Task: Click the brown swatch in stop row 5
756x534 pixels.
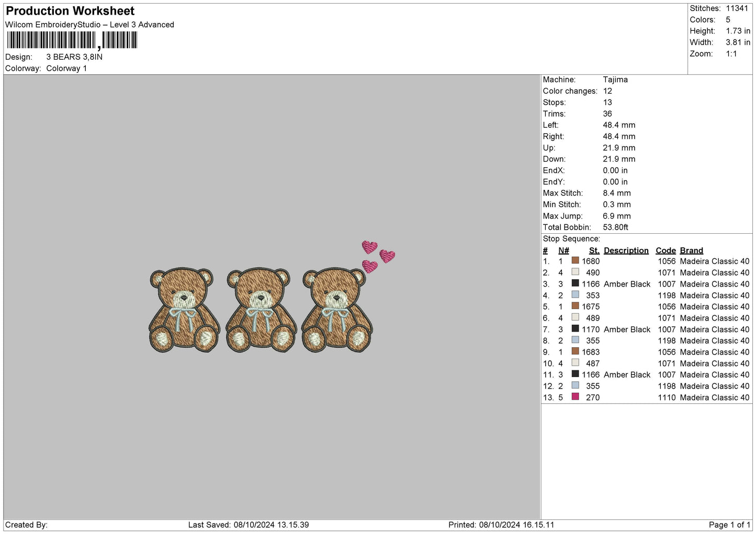Action: click(x=576, y=306)
